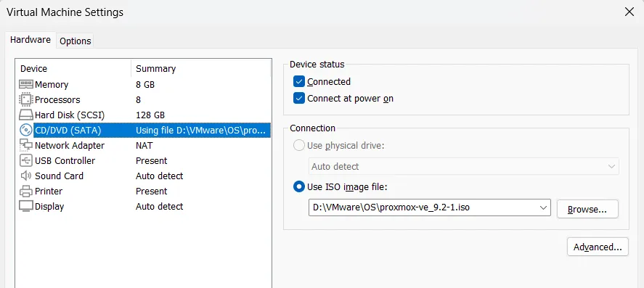Switch to the Hardware tab
The width and height of the screenshot is (644, 288).
point(30,40)
